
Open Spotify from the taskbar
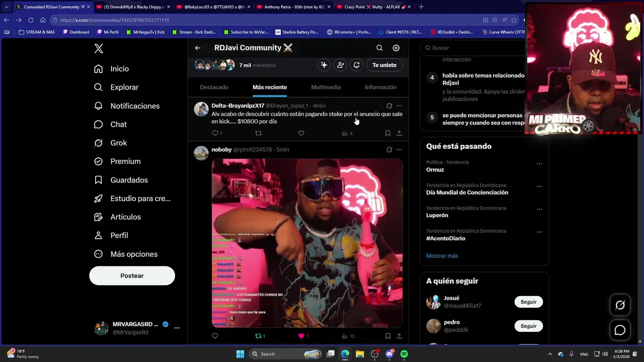click(x=404, y=354)
